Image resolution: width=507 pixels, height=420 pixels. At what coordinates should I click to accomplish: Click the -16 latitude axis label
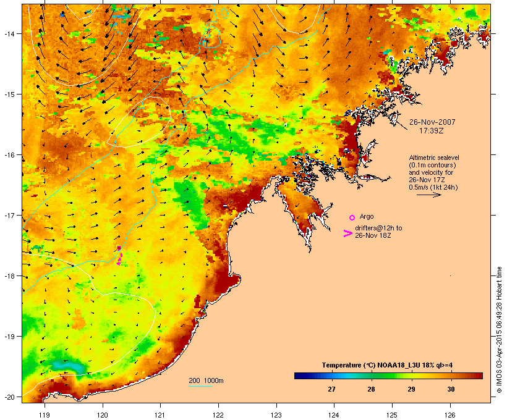[9, 155]
